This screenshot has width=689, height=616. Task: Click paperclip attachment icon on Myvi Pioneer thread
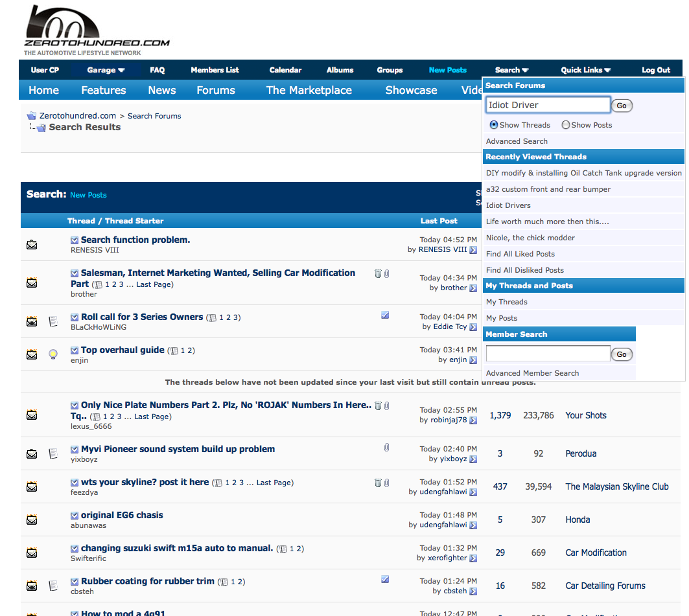[386, 448]
